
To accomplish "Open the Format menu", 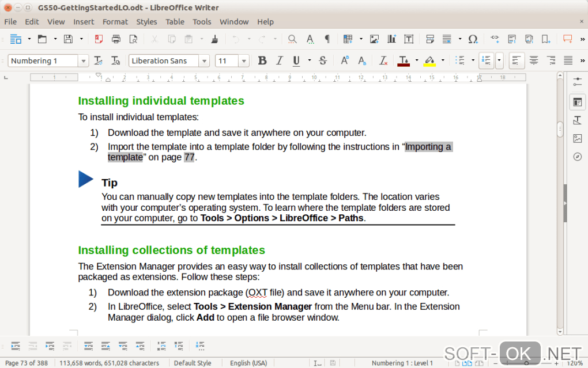I will 115,22.
